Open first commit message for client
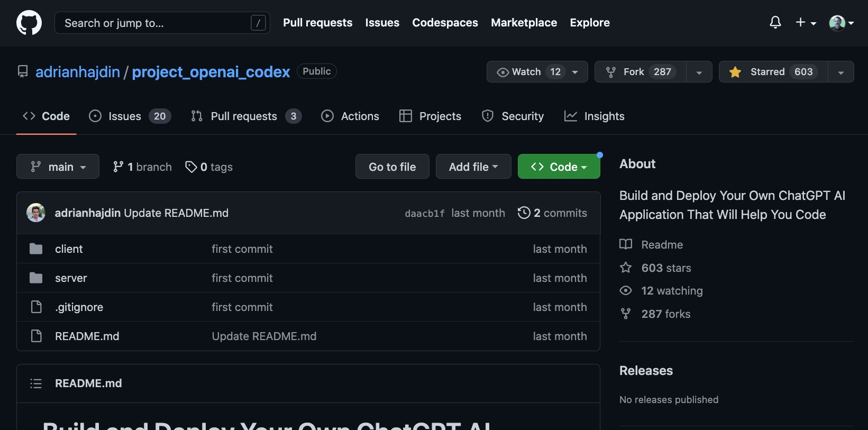This screenshot has height=430, width=868. 242,249
